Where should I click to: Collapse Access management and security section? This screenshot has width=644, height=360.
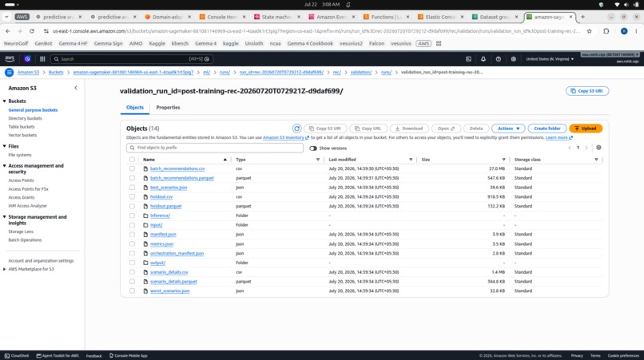(x=5, y=166)
